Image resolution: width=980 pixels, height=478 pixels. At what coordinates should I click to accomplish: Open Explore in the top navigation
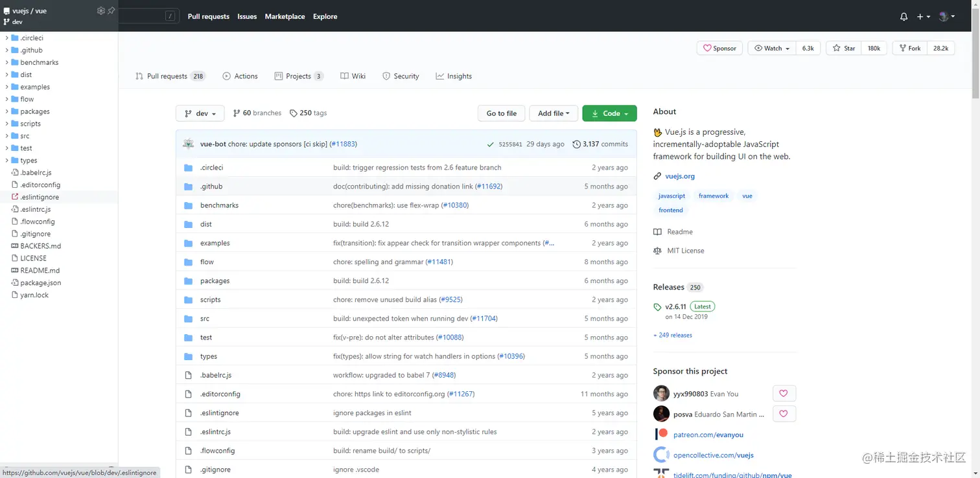(325, 17)
